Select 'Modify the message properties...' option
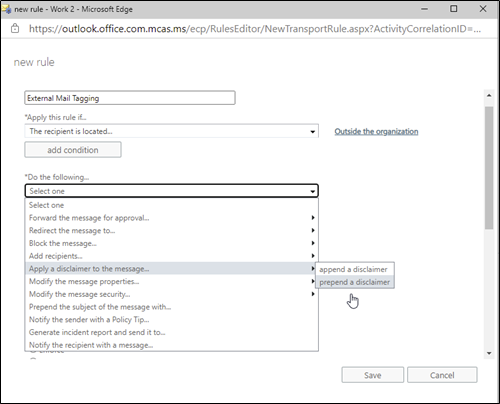This screenshot has width=500, height=404. [x=172, y=281]
